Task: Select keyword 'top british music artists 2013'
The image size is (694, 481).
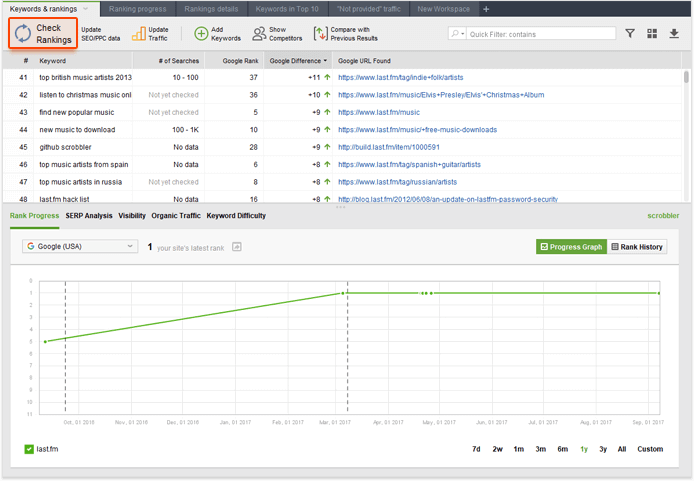Action: click(x=85, y=77)
